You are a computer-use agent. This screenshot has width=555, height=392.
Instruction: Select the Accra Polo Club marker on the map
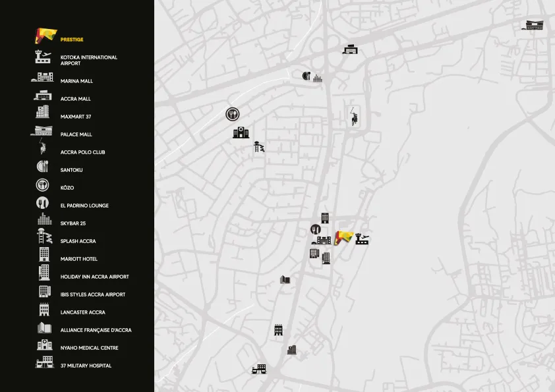coord(354,117)
